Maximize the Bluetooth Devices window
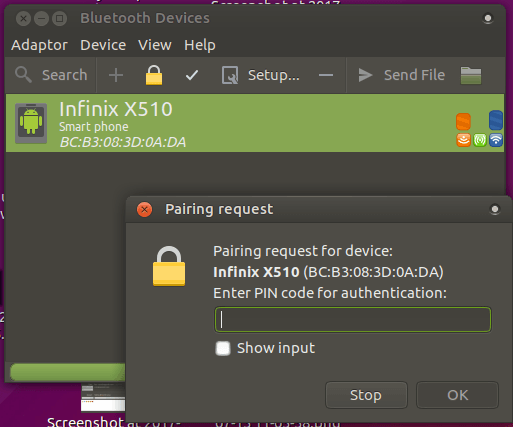513x427 pixels. 59,18
